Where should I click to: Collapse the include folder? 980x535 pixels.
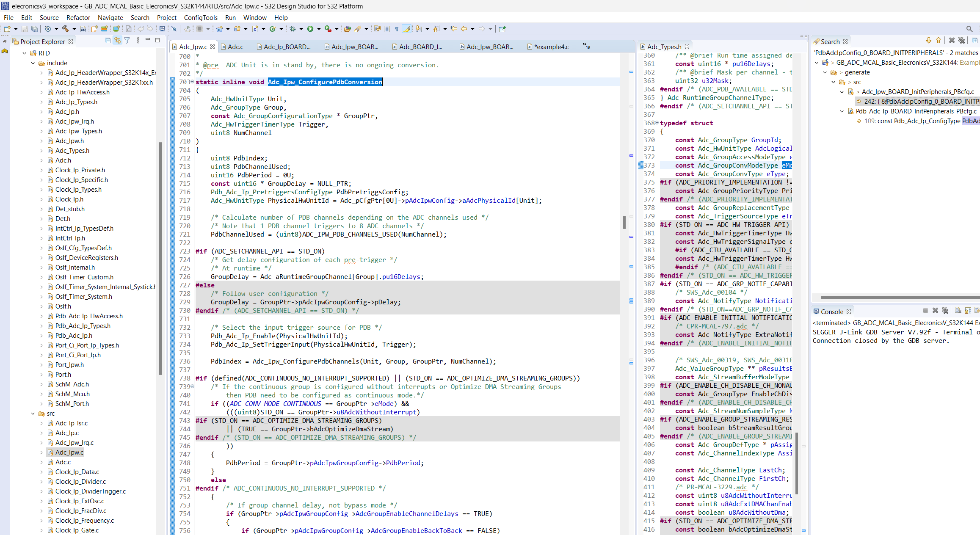[33, 63]
